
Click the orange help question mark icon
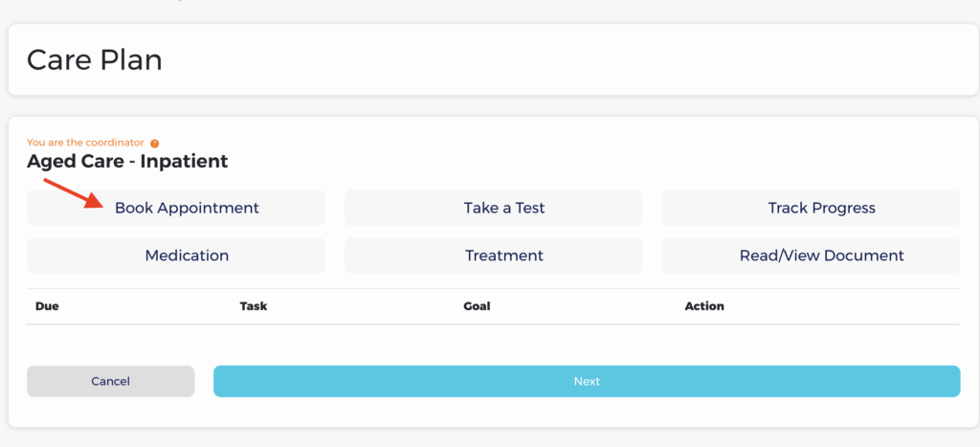tap(155, 144)
